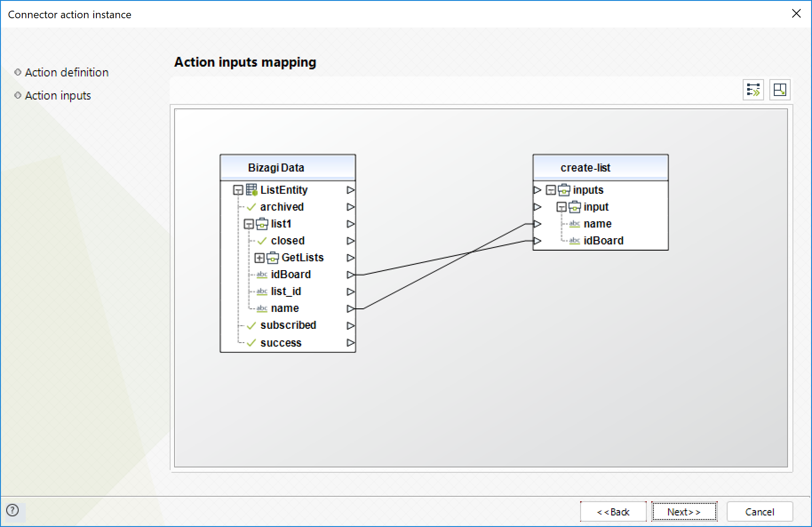Click the success checkmark icon
812x527 pixels.
click(251, 343)
